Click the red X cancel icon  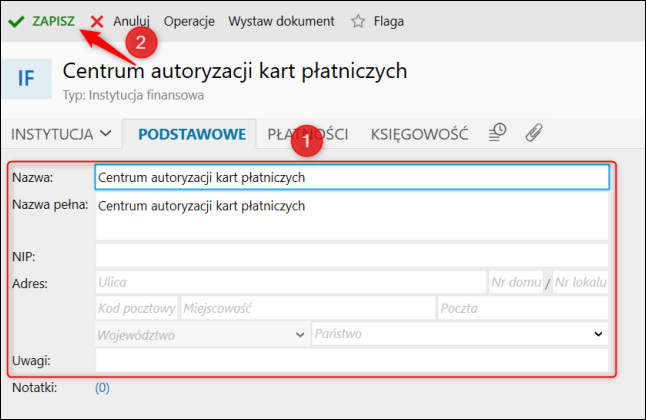tap(97, 21)
